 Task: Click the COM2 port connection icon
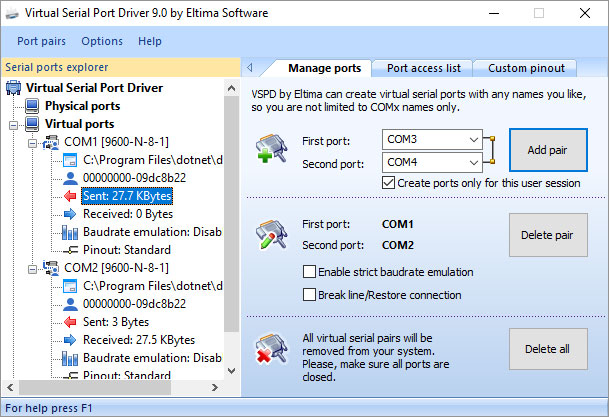(x=51, y=268)
